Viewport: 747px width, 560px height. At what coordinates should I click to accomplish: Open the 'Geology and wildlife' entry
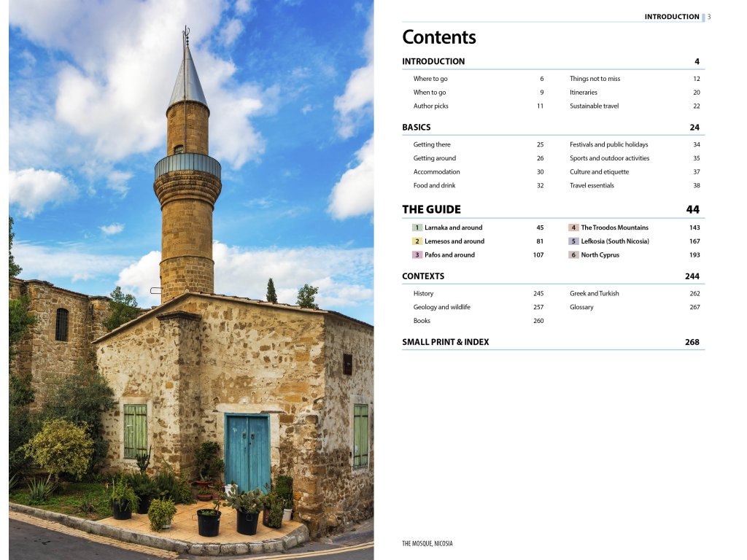pyautogui.click(x=441, y=307)
